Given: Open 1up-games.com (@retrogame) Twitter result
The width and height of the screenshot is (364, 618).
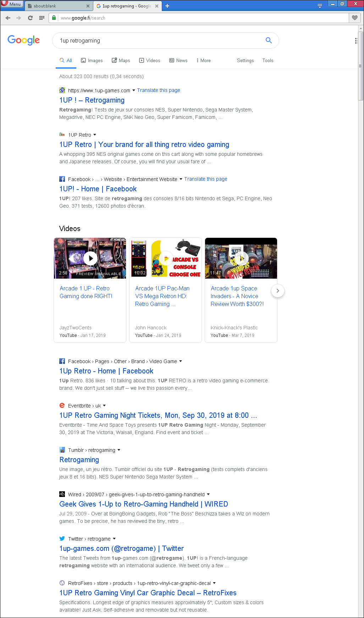Looking at the screenshot, I should (x=122, y=548).
